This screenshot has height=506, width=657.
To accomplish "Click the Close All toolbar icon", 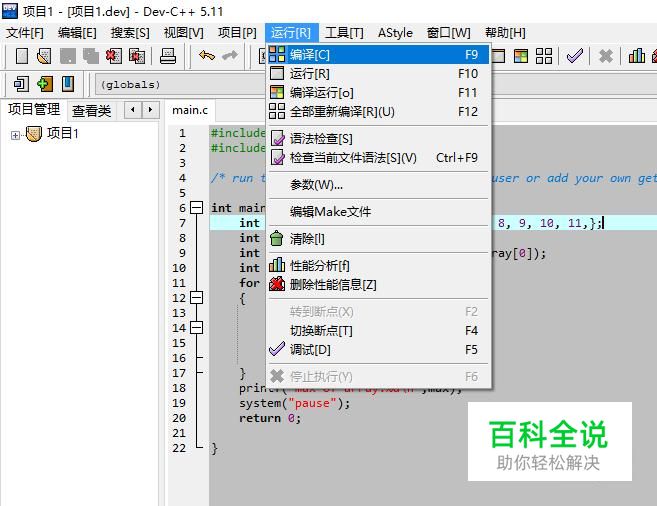I will (137, 56).
